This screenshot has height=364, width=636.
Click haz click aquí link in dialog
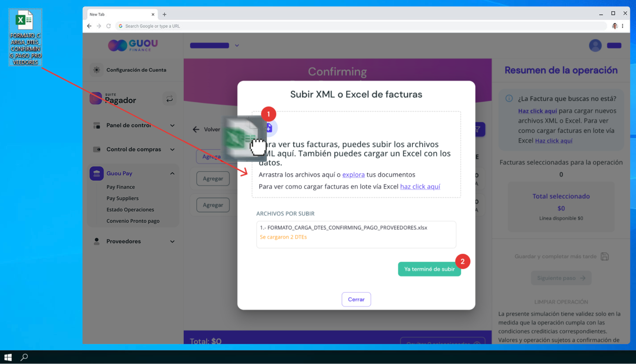(x=420, y=186)
